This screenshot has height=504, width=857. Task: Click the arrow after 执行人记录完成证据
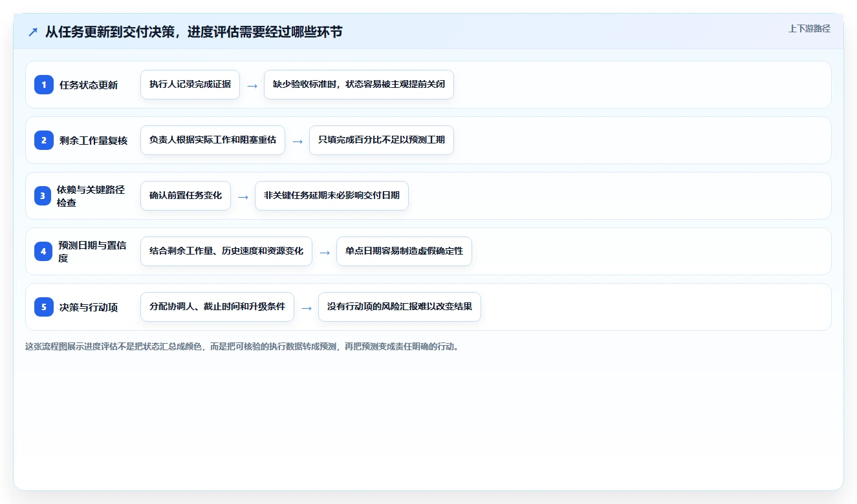(252, 85)
